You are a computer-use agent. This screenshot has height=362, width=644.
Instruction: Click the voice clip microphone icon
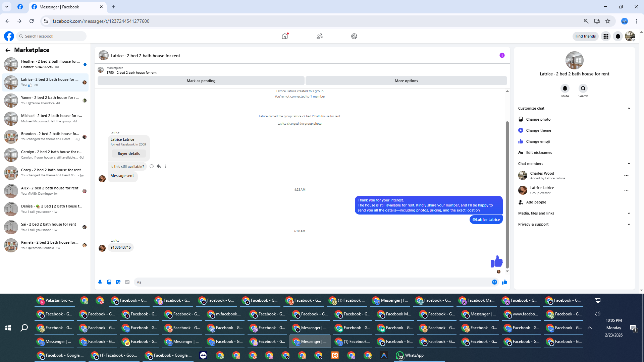[100, 282]
